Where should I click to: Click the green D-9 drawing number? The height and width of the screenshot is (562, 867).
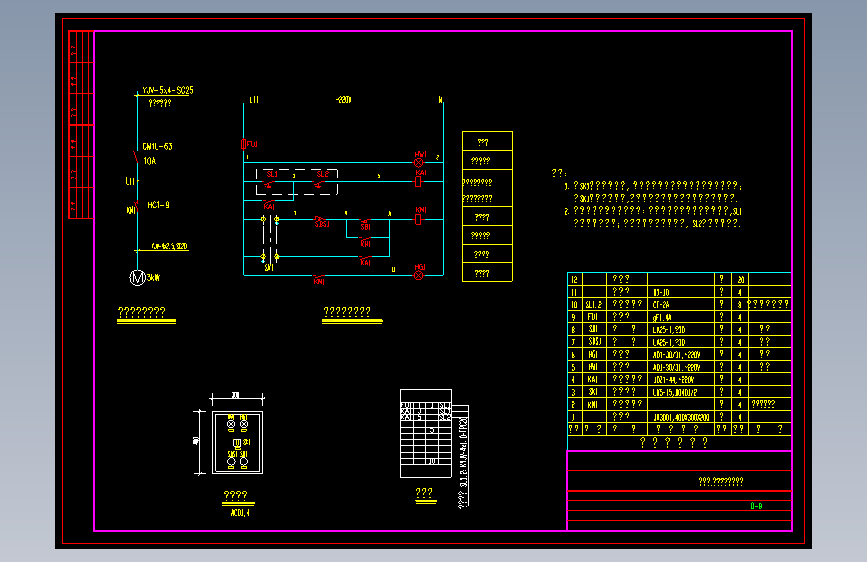(x=756, y=506)
